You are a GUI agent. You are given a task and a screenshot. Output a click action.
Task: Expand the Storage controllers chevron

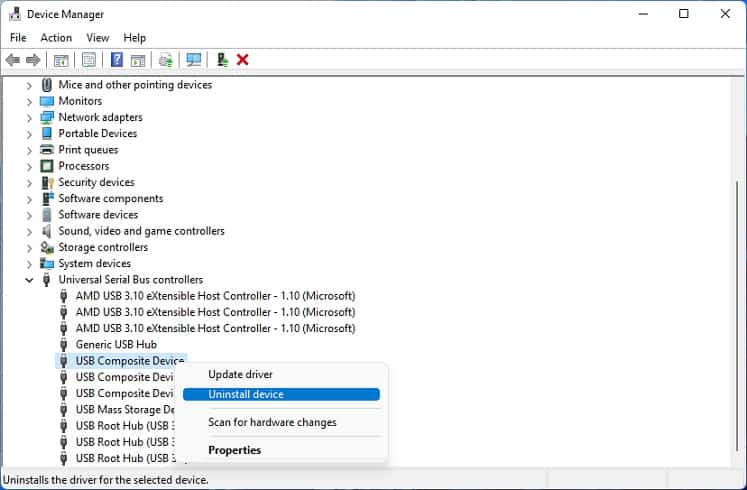point(29,248)
